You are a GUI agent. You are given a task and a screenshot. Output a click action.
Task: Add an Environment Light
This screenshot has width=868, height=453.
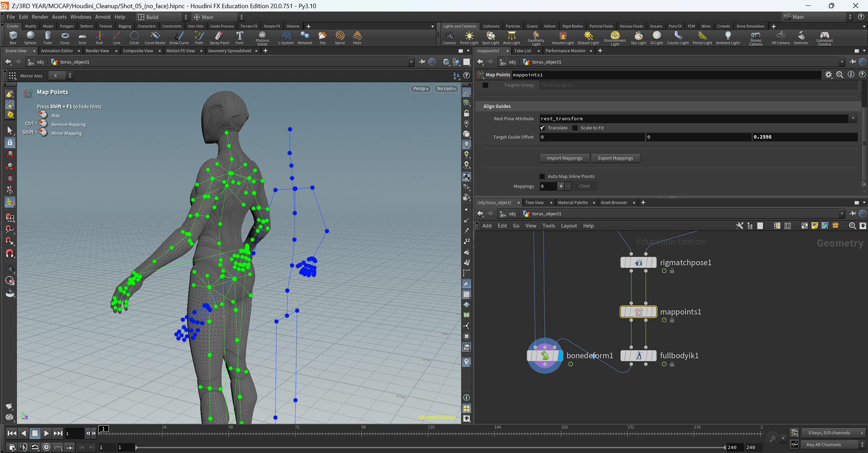tap(615, 38)
